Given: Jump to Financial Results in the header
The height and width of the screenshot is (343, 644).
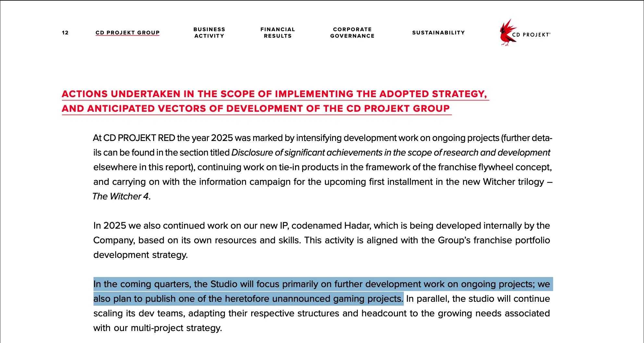Looking at the screenshot, I should (278, 32).
